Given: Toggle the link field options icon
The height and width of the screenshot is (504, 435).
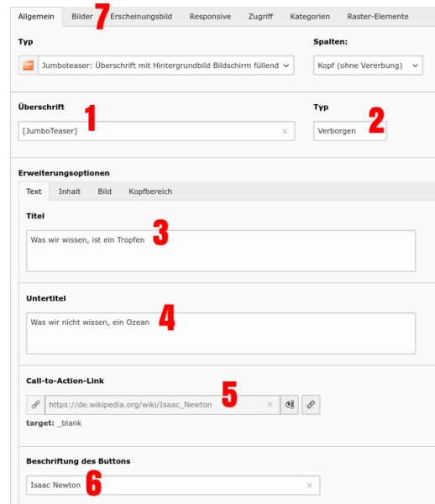Looking at the screenshot, I should coord(290,405).
